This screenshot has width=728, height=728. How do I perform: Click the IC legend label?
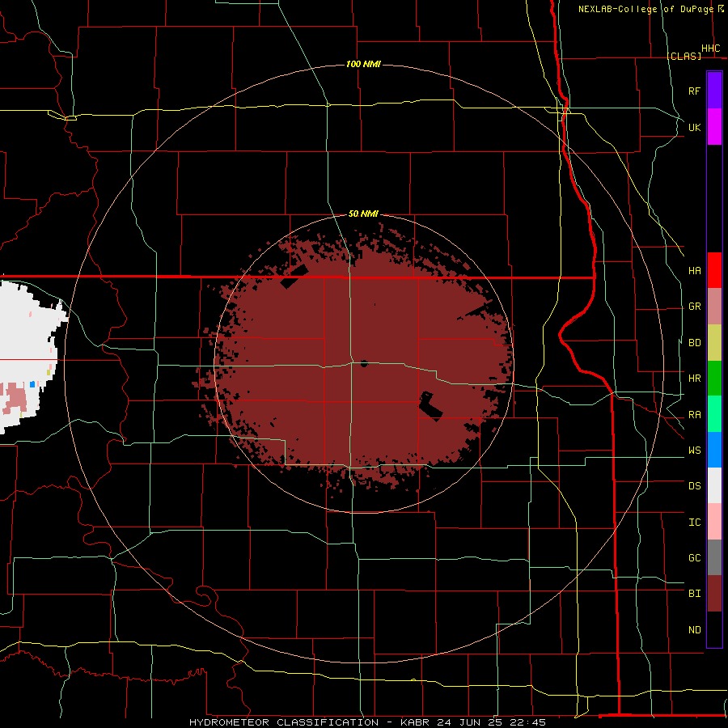694,523
